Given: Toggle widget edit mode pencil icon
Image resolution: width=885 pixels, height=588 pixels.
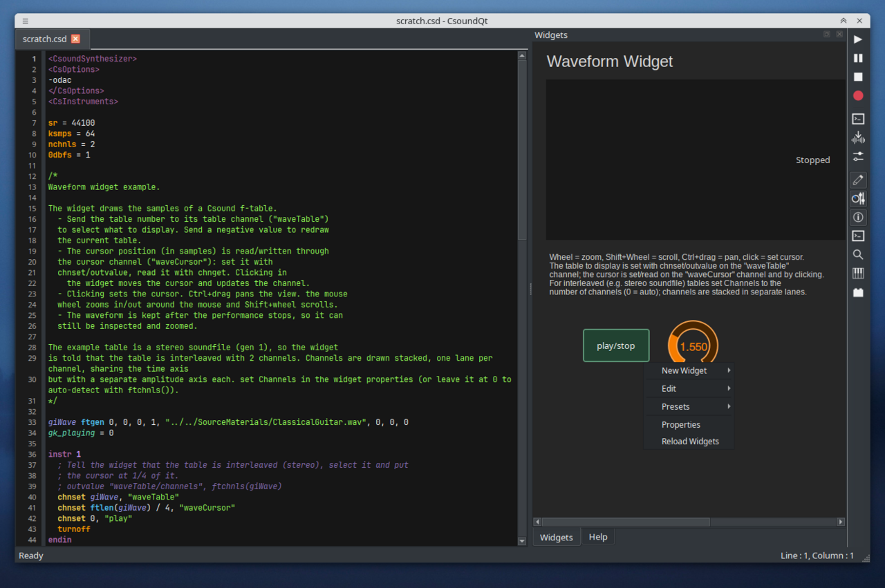Looking at the screenshot, I should [858, 180].
